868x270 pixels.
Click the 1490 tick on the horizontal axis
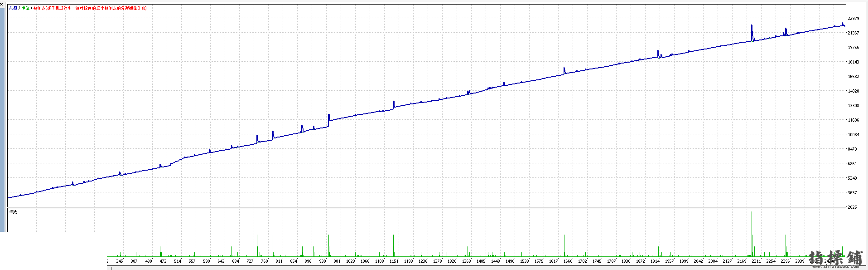tap(510, 261)
